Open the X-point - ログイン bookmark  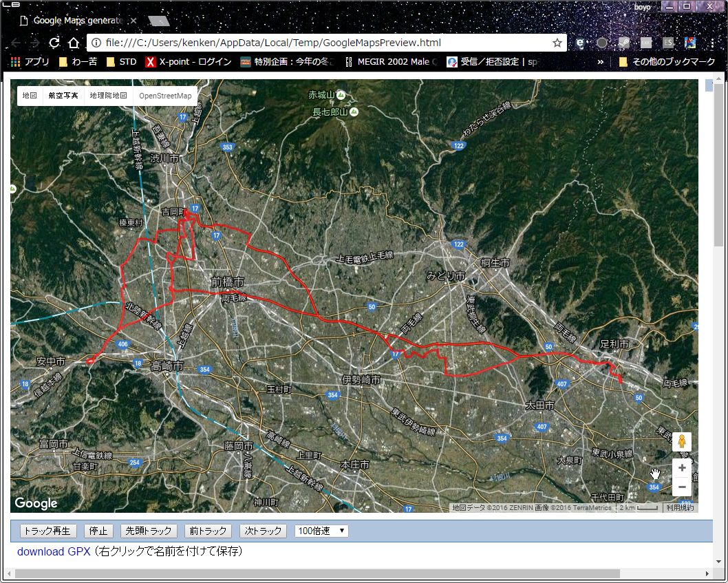pyautogui.click(x=188, y=62)
